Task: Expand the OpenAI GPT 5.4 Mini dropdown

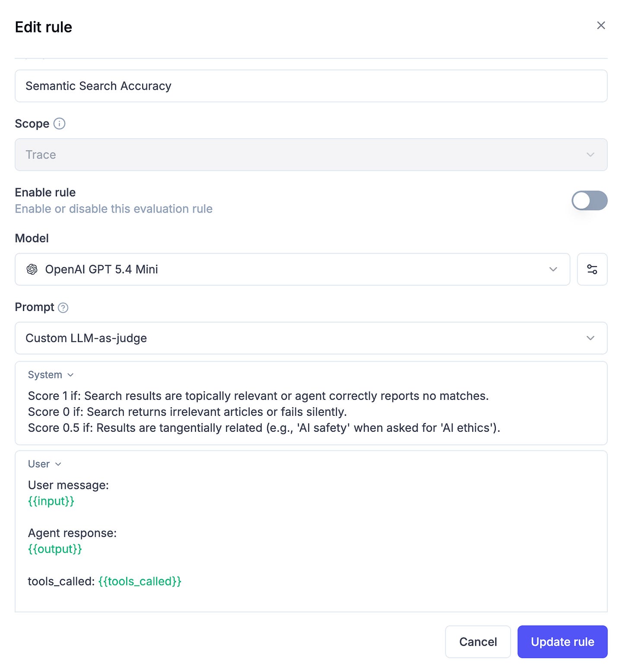Action: pos(292,269)
